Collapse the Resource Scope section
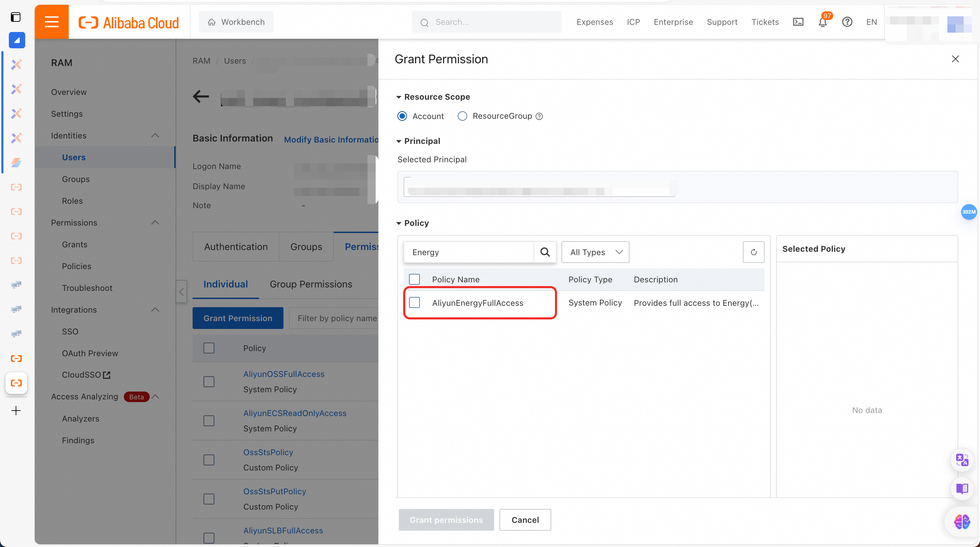 tap(399, 97)
